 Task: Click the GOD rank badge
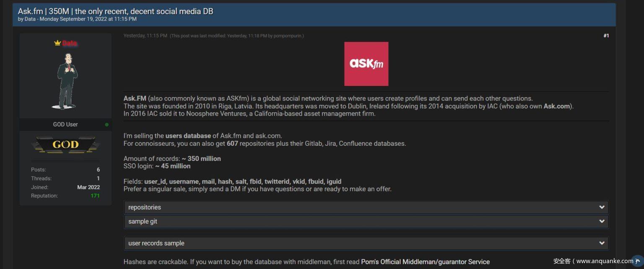[65, 145]
